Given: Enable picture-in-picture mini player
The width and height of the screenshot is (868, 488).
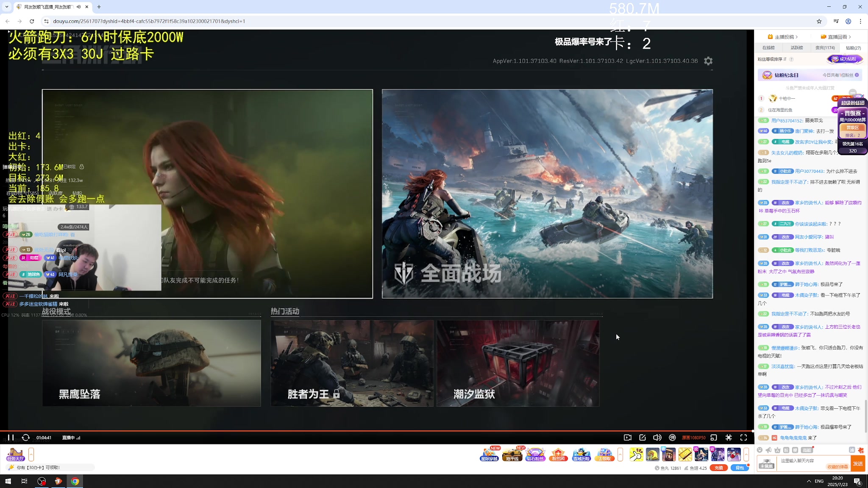Looking at the screenshot, I should pos(714,438).
